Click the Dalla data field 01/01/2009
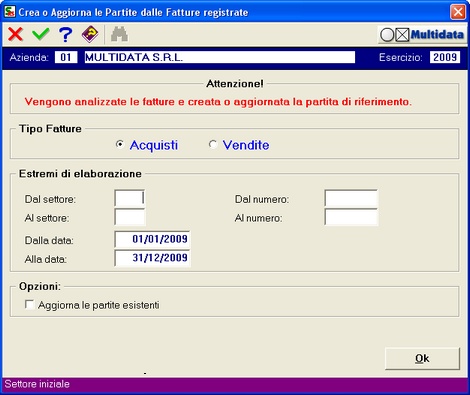470x395 pixels. point(152,239)
